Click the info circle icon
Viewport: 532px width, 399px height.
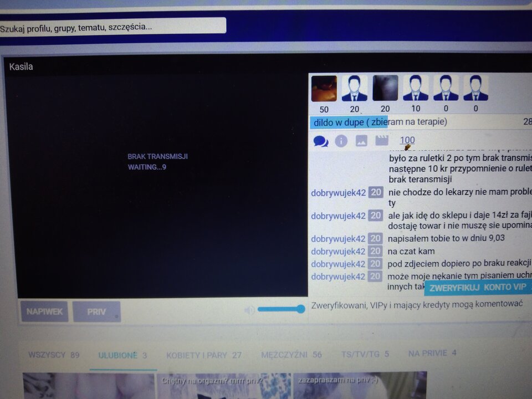tap(341, 141)
